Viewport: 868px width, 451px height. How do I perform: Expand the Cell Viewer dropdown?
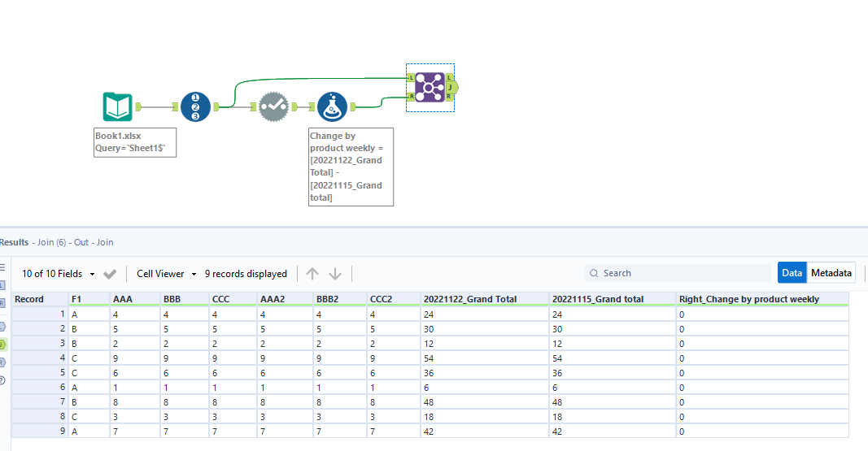(167, 274)
